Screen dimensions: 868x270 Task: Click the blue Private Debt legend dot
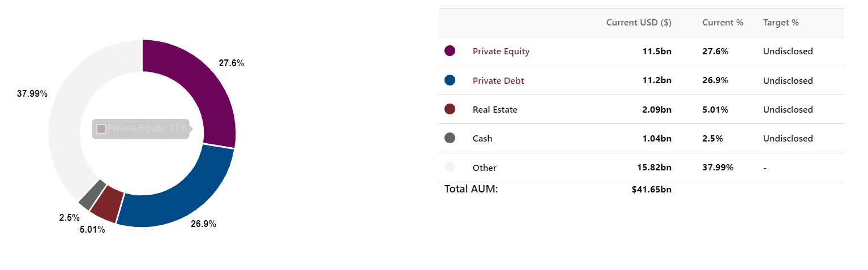pos(450,80)
